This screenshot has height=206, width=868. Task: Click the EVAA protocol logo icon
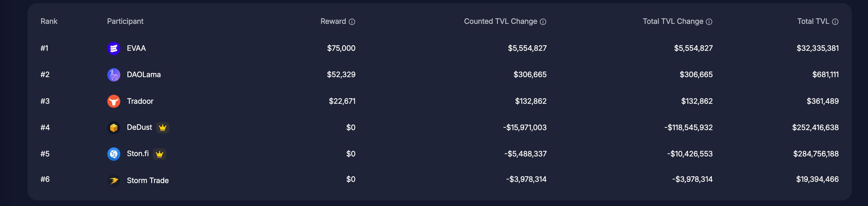click(113, 48)
